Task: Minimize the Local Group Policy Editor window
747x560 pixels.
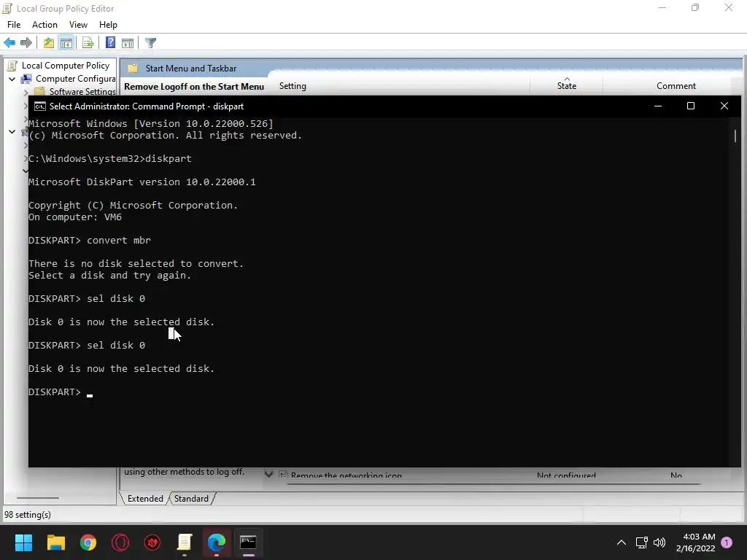Action: 662,8
